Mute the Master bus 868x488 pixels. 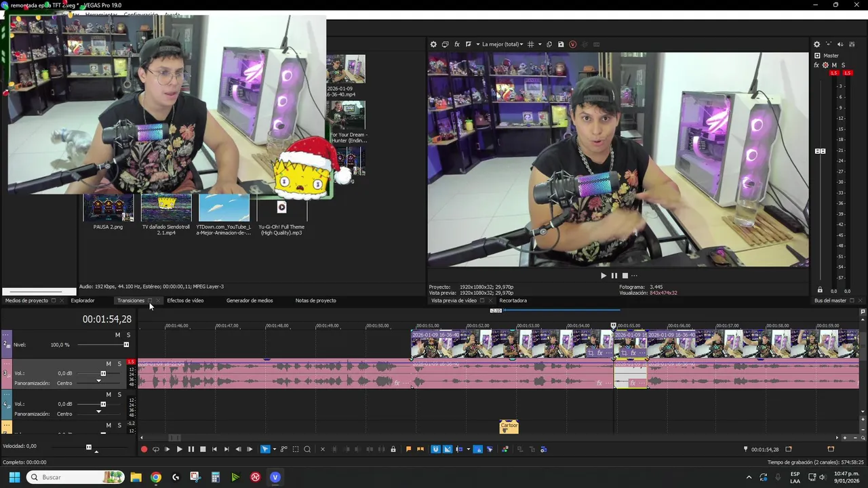coord(834,65)
